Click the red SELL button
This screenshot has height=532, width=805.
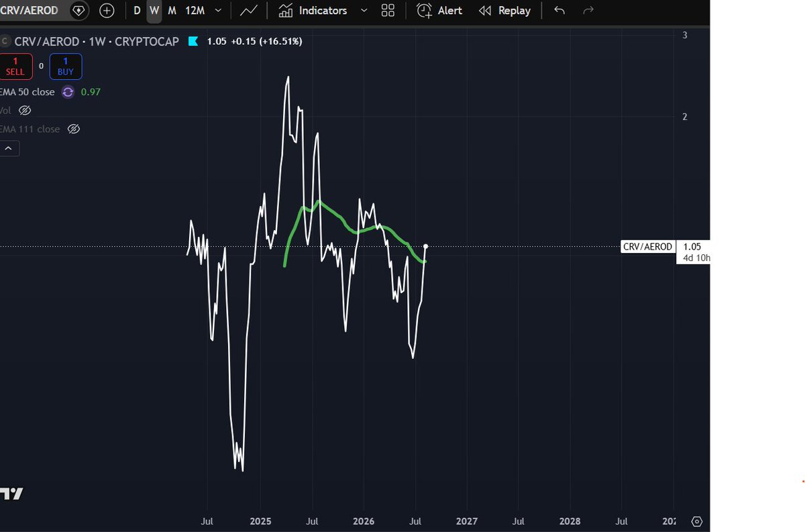[x=15, y=66]
